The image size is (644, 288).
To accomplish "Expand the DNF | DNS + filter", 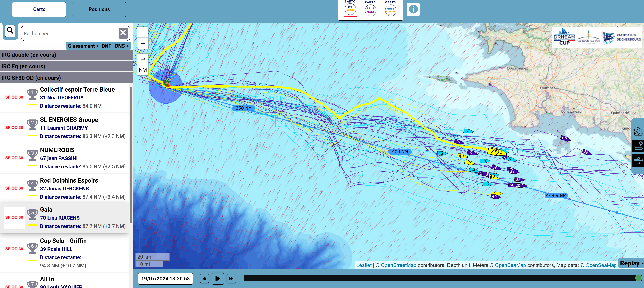I will pos(115,46).
